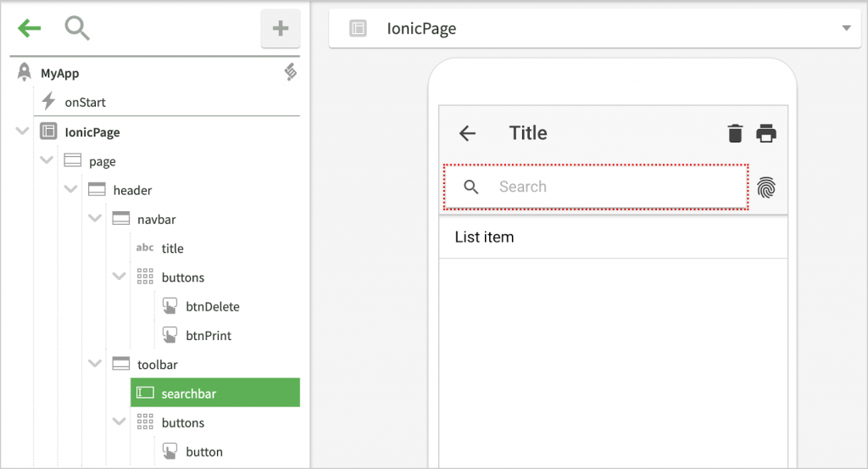Open search with the magnifier icon
The width and height of the screenshot is (868, 469).
pos(77,29)
